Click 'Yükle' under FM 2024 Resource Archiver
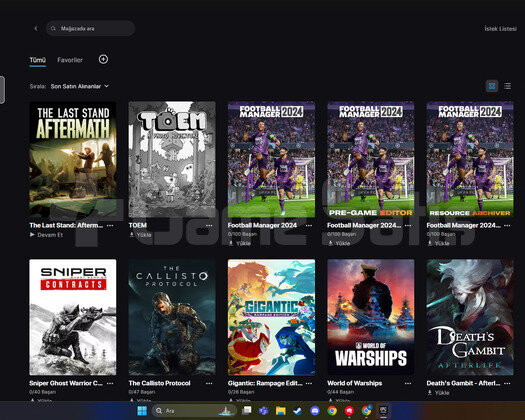The width and height of the screenshot is (525, 420). point(442,243)
